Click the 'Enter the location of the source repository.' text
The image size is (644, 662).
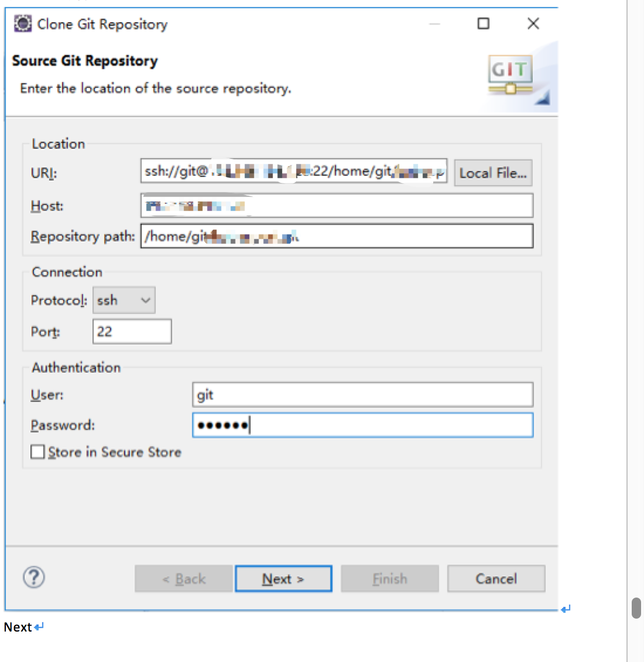coord(156,88)
